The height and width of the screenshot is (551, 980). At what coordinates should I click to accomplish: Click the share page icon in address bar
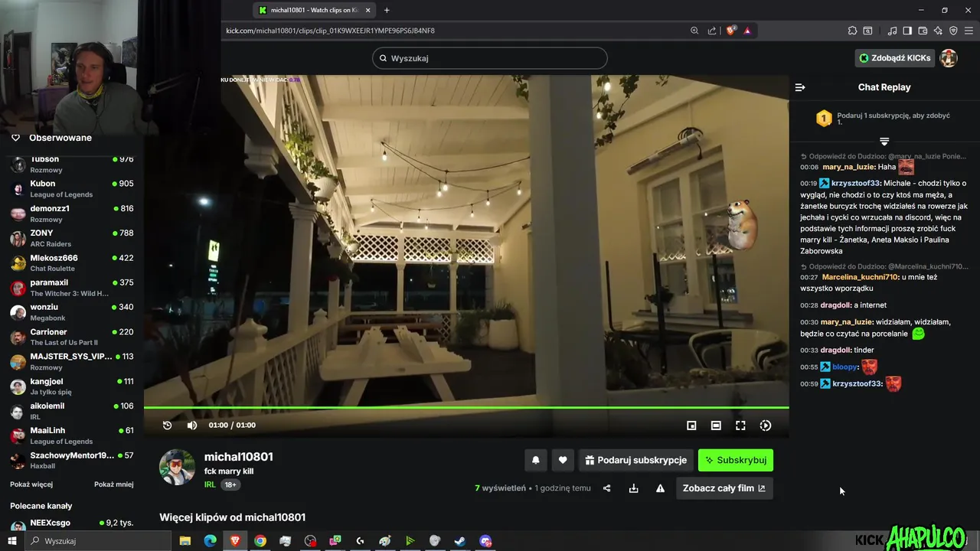click(x=712, y=31)
